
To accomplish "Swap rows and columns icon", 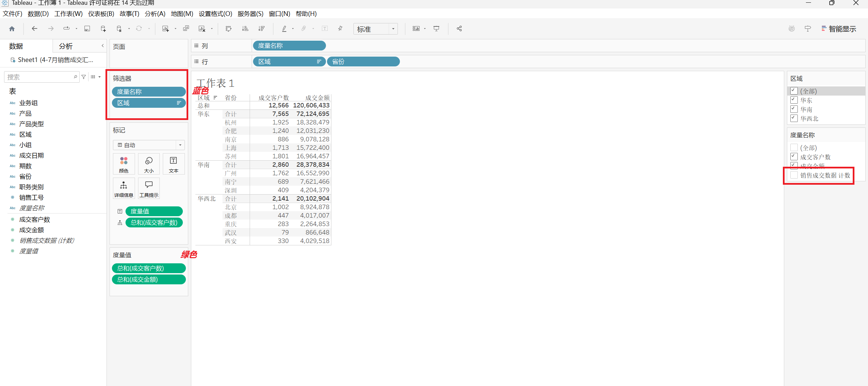I will 229,29.
